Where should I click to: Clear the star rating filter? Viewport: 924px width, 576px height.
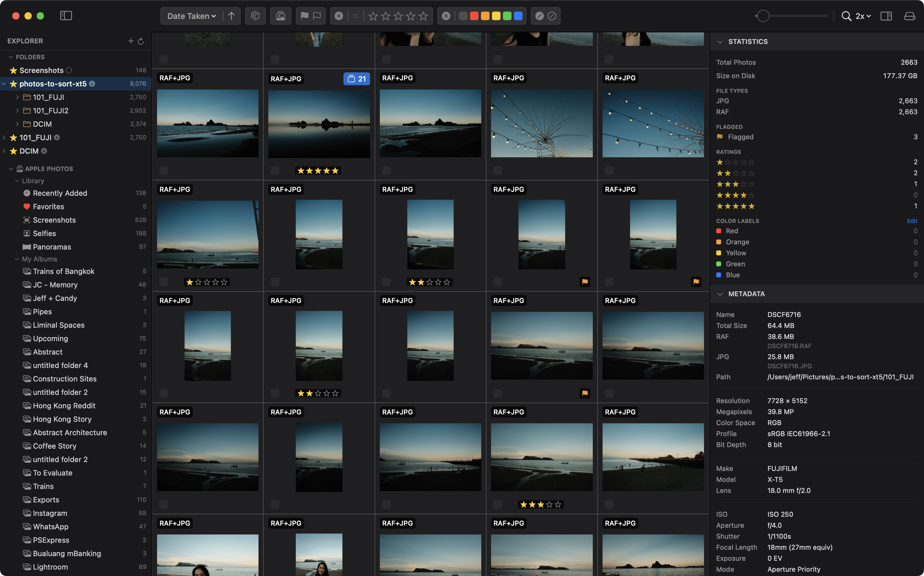point(339,16)
